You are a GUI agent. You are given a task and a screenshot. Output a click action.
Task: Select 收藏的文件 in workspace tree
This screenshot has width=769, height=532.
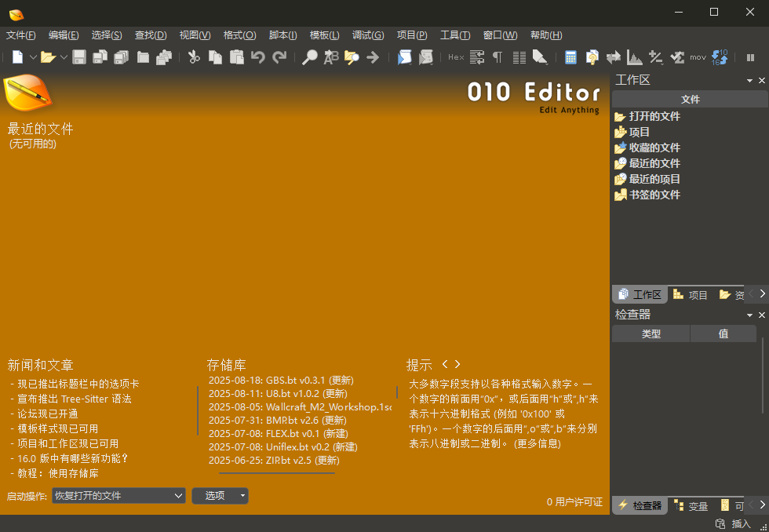pyautogui.click(x=654, y=148)
